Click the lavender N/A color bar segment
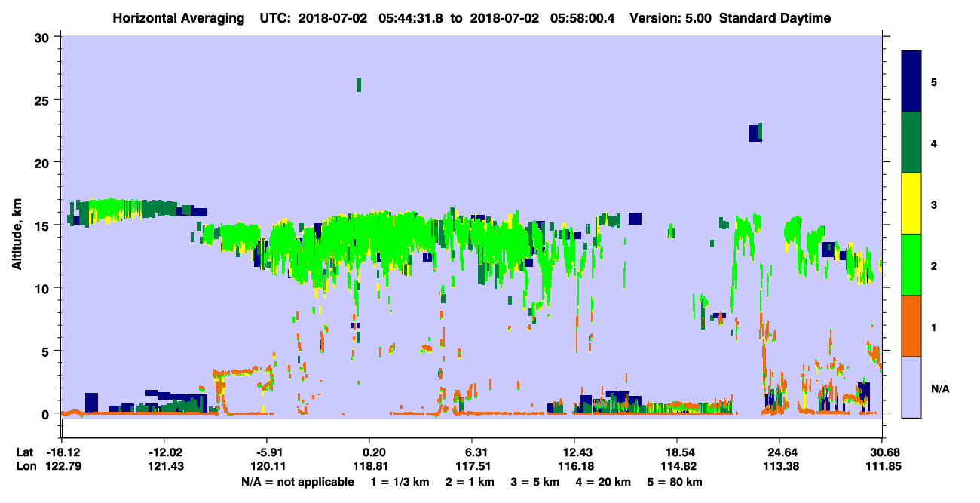 pyautogui.click(x=911, y=387)
